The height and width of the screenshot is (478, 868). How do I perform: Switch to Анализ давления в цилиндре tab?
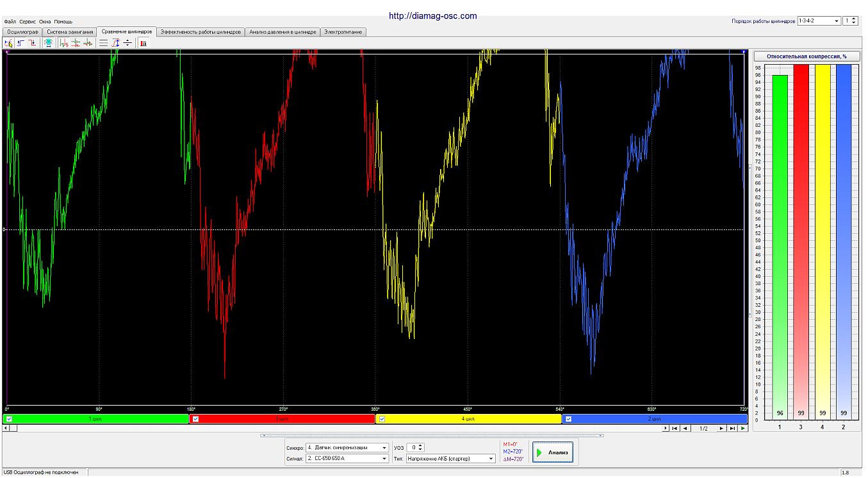283,31
